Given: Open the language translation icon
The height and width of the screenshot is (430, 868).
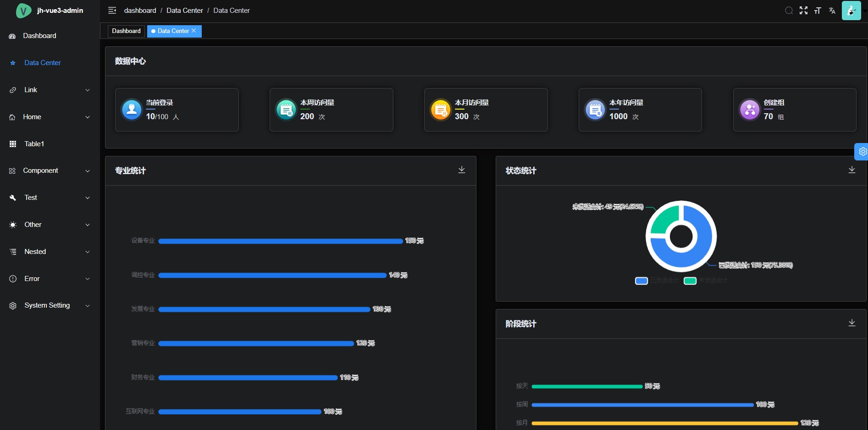Looking at the screenshot, I should (x=832, y=11).
